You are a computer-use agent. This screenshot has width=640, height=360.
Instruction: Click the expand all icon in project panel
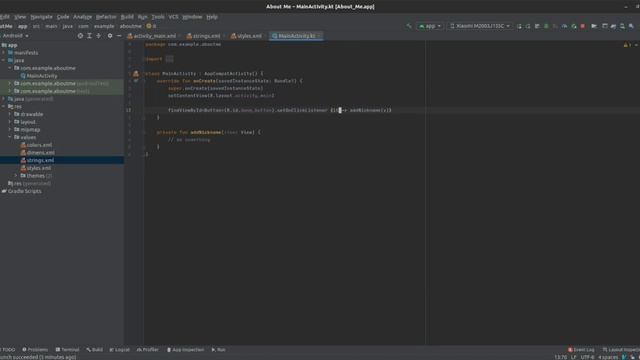tap(89, 36)
